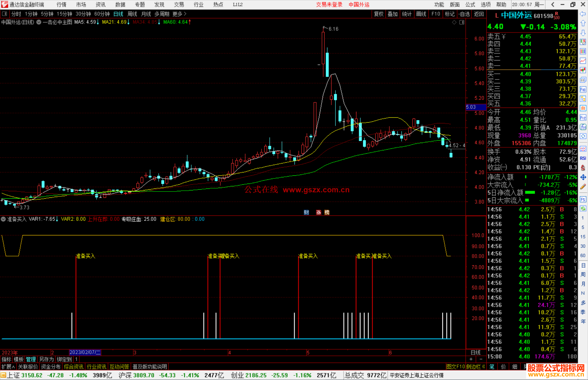Click the minus zoom button under chart
588x380 pixels.
click(x=481, y=359)
